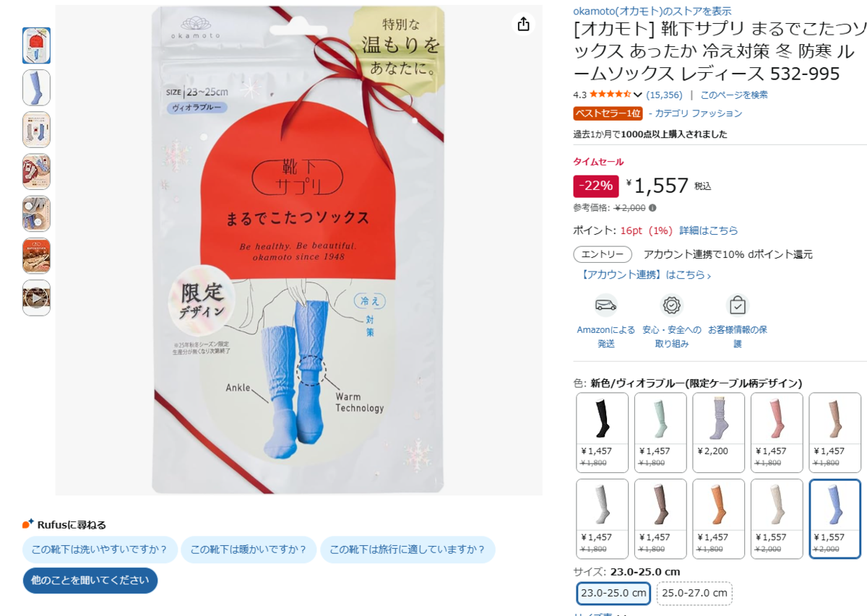Expand the rating dropdown chevron next to stars
Screen dimensions: 867x616
point(638,95)
